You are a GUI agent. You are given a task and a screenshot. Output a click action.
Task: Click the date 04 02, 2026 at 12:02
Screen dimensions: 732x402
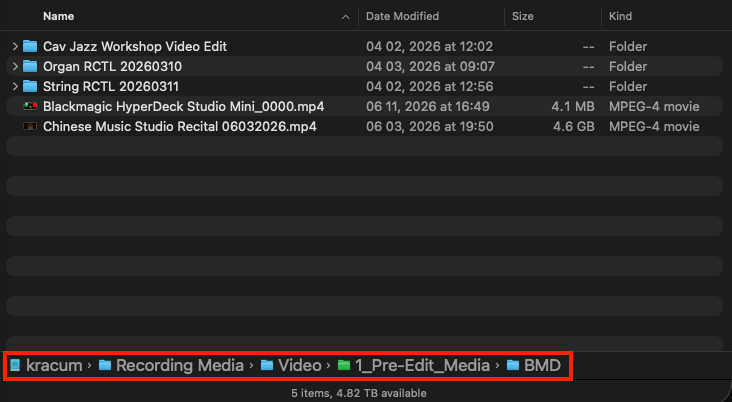tap(429, 46)
